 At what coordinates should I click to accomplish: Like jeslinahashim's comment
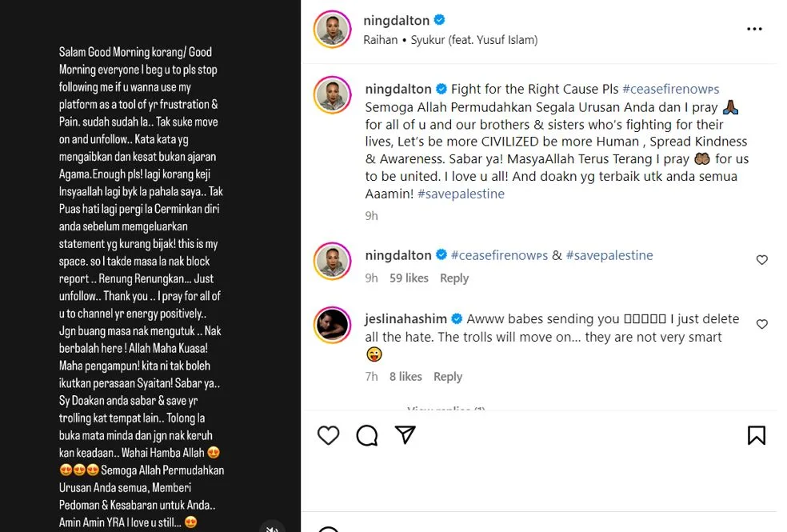tap(761, 324)
